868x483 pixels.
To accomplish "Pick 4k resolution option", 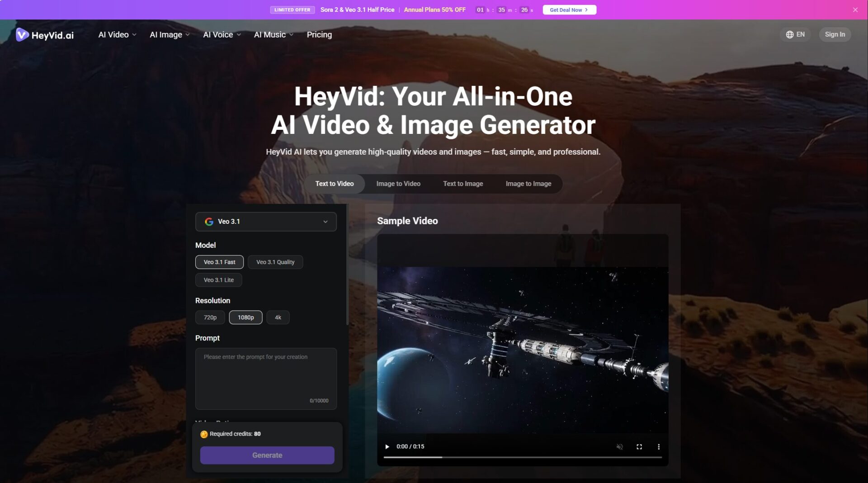I will pyautogui.click(x=278, y=317).
